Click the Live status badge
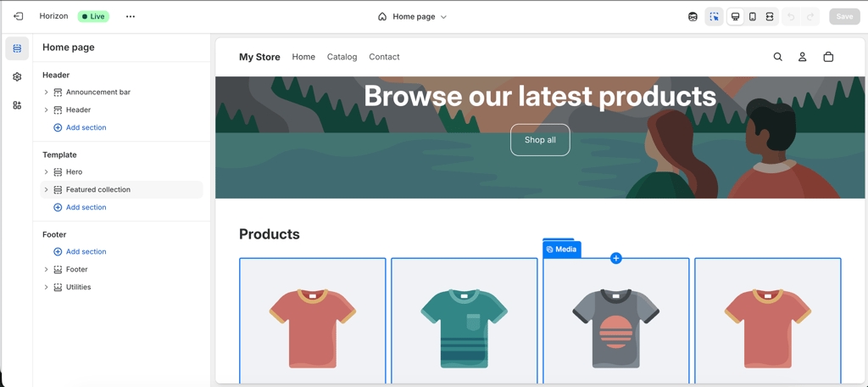Image resolution: width=868 pixels, height=387 pixels. (93, 17)
